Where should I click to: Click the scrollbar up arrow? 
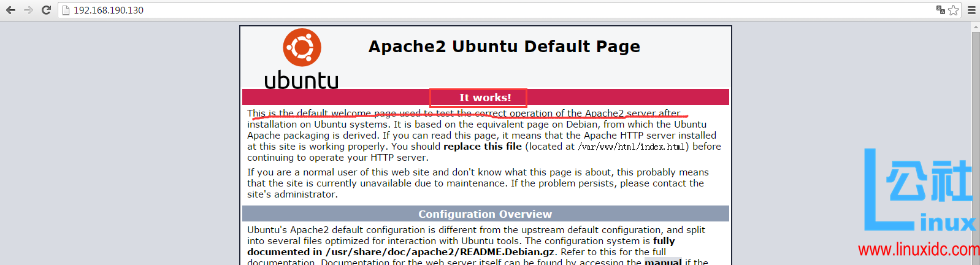[x=976, y=26]
